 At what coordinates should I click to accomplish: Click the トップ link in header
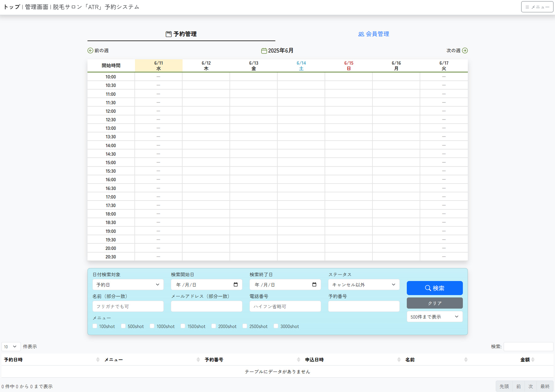[x=11, y=7]
